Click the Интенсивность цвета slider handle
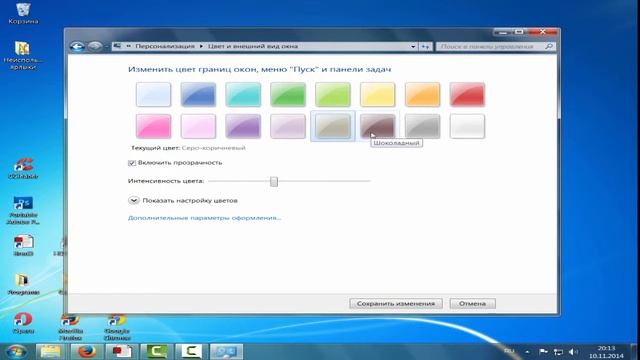The height and width of the screenshot is (360, 640). (x=274, y=181)
